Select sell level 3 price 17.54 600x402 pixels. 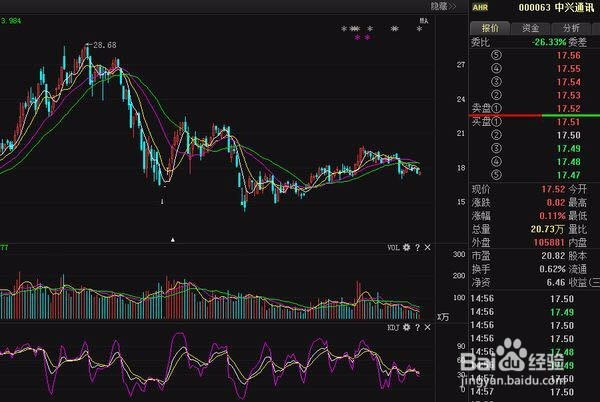(x=568, y=82)
